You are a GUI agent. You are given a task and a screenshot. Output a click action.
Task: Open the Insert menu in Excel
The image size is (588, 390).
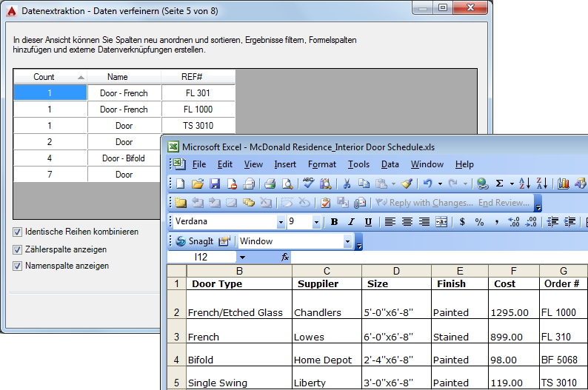click(x=285, y=164)
